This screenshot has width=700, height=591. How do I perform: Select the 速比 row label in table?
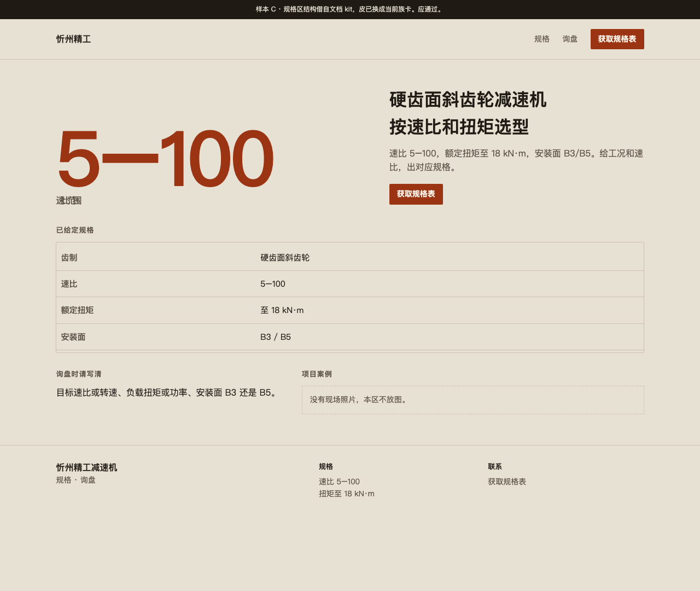pos(69,284)
